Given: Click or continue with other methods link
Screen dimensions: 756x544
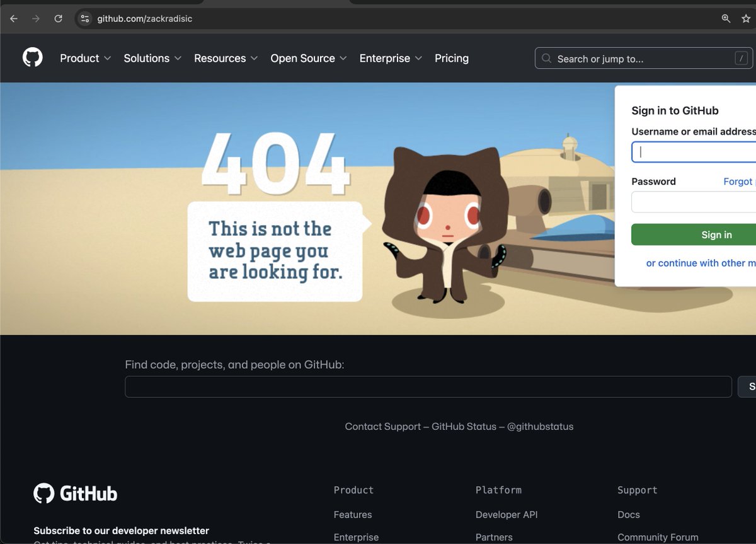Looking at the screenshot, I should [x=701, y=263].
